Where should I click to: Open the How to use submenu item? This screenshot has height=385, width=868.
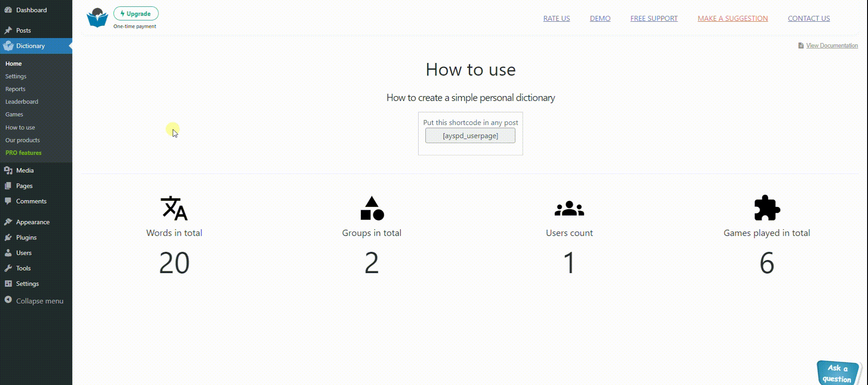pos(20,128)
